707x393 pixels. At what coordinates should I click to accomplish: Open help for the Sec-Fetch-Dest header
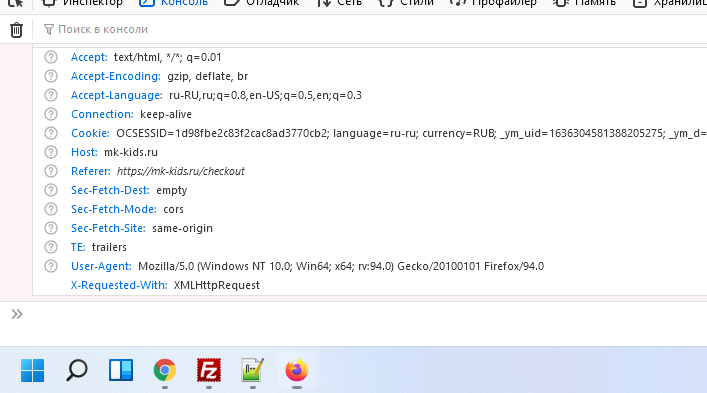click(x=51, y=190)
